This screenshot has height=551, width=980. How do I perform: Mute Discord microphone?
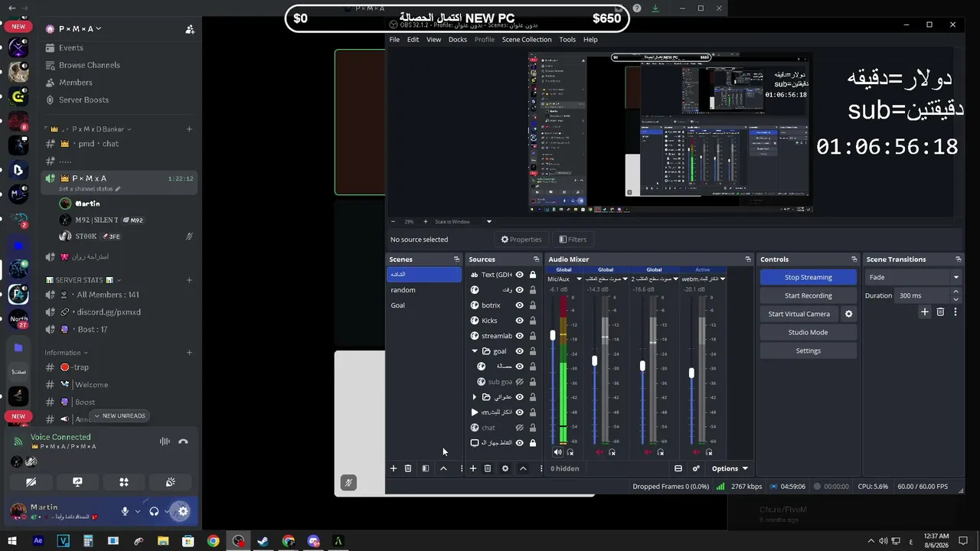click(x=125, y=511)
